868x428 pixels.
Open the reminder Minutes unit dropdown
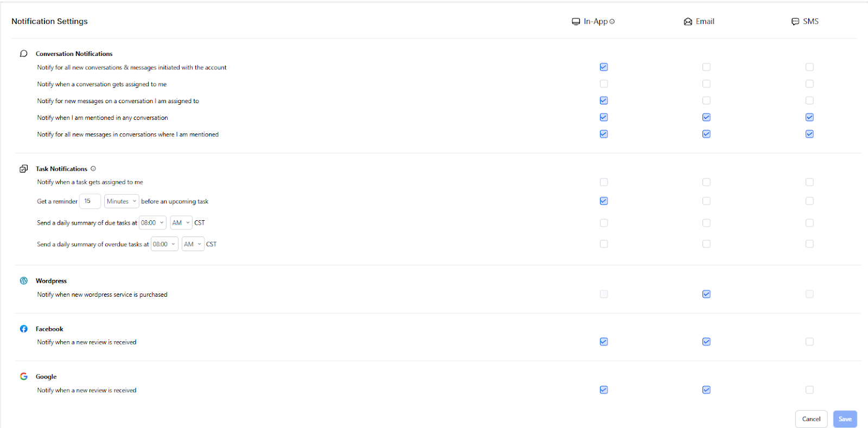122,201
